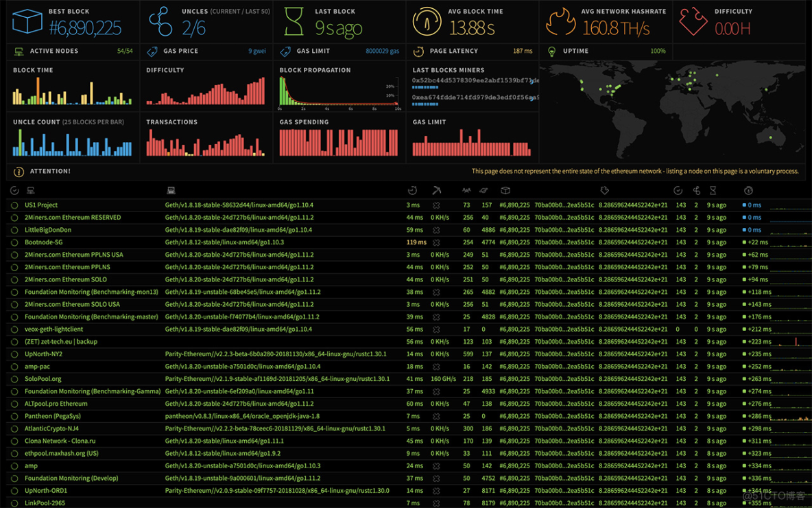Image resolution: width=812 pixels, height=508 pixels.
Task: Pin the Pantheon (PegaSys) node row
Action: point(14,417)
